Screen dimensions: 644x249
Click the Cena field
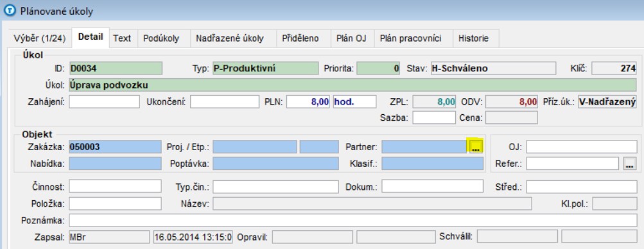coord(512,117)
